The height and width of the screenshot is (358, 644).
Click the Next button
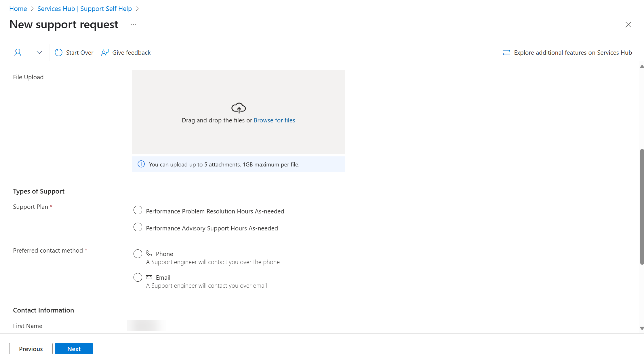pyautogui.click(x=74, y=348)
